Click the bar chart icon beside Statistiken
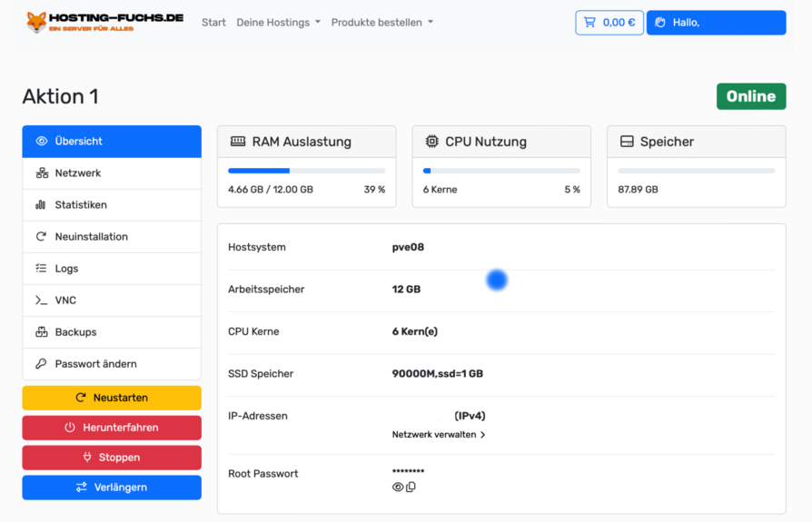Image resolution: width=812 pixels, height=522 pixels. tap(40, 205)
